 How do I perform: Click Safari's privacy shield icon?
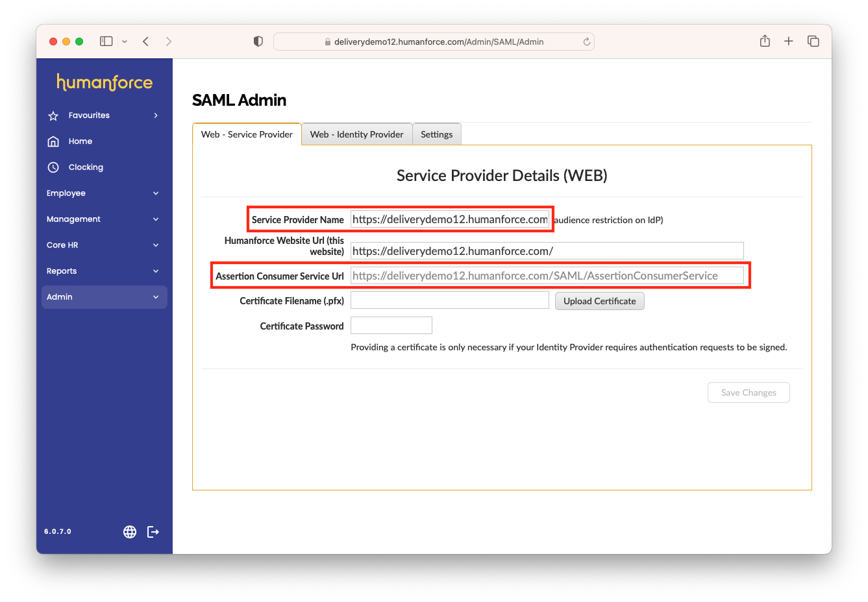coord(258,42)
